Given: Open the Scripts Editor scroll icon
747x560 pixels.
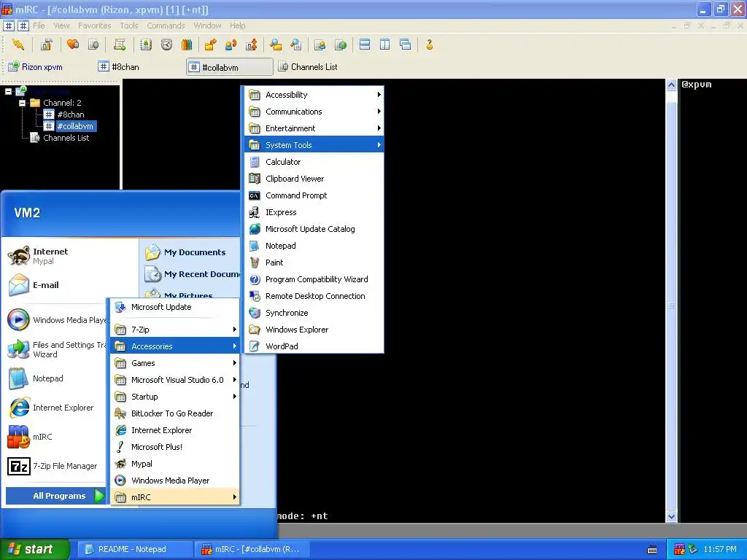Looking at the screenshot, I should pos(120,44).
